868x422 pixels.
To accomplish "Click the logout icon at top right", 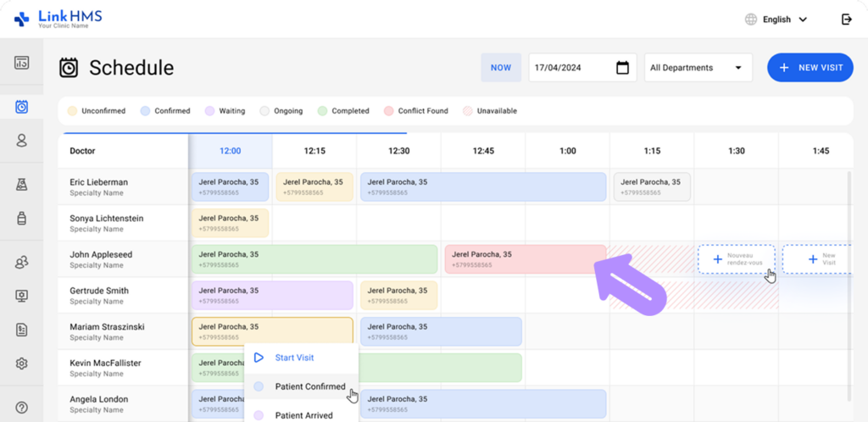I will pyautogui.click(x=847, y=19).
